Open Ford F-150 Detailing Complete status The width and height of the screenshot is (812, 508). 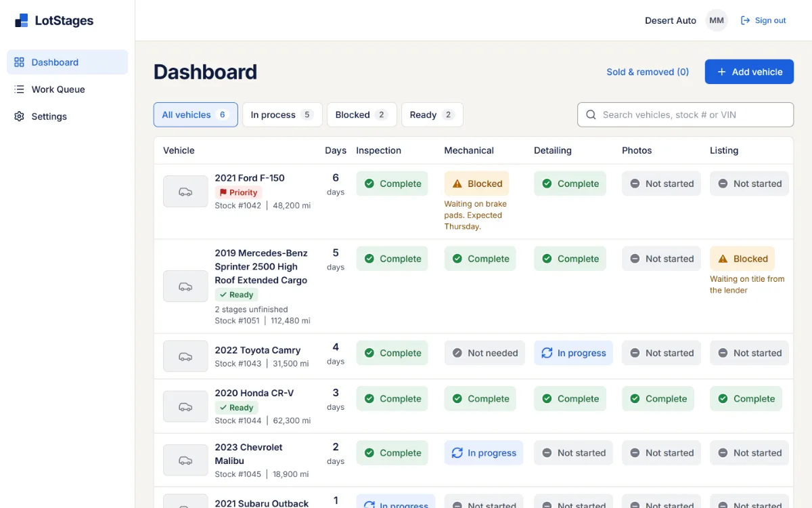pos(570,184)
